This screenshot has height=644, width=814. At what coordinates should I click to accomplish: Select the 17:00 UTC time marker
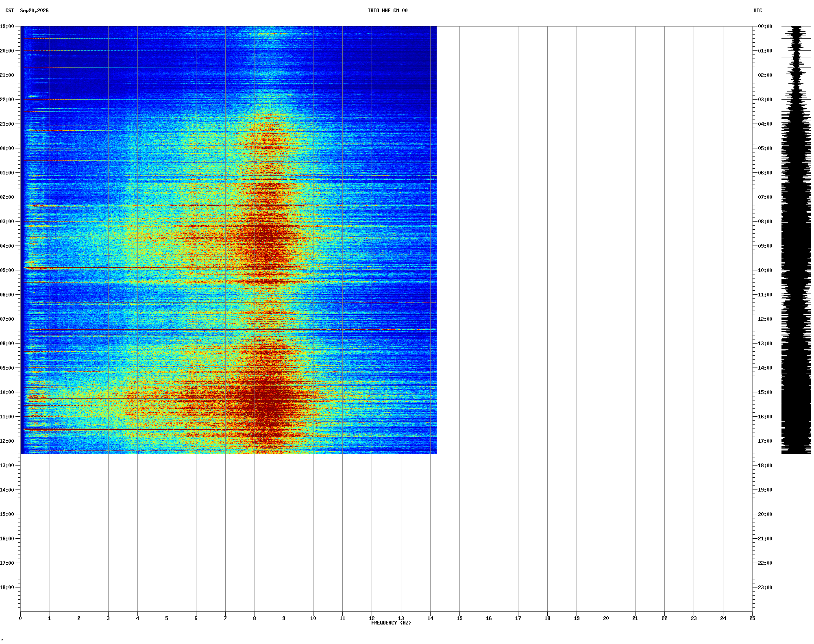[x=765, y=441]
